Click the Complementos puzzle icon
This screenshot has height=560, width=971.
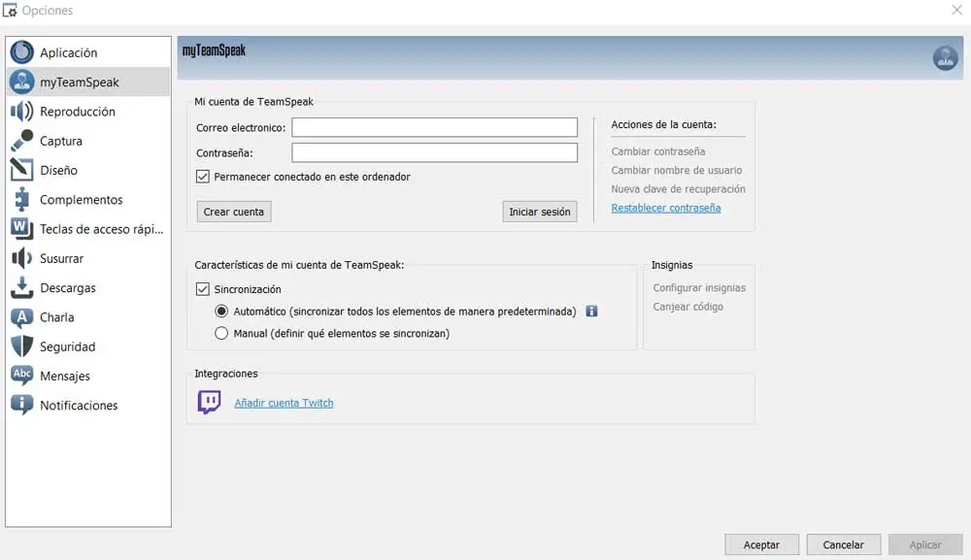[x=21, y=199]
